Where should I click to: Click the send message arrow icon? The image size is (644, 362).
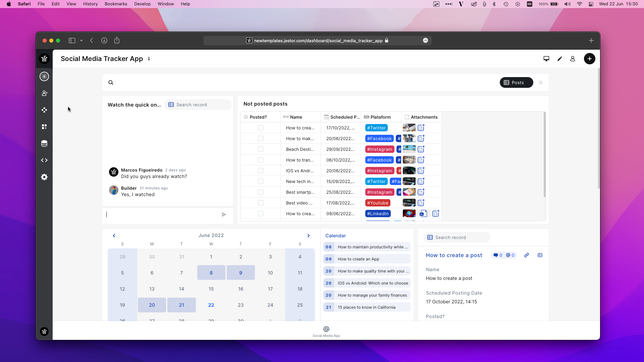click(x=224, y=215)
